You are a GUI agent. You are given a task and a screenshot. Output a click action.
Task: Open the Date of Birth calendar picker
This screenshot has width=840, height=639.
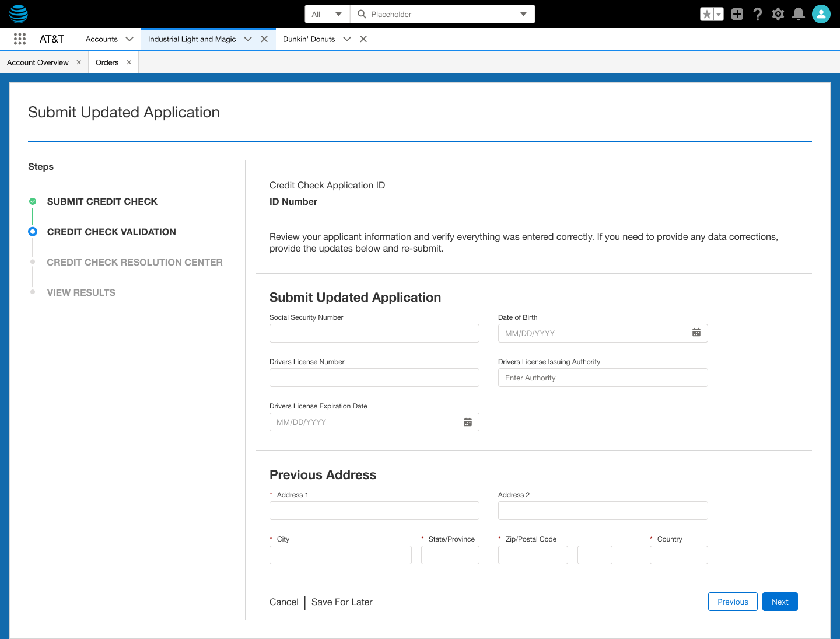[x=696, y=332]
